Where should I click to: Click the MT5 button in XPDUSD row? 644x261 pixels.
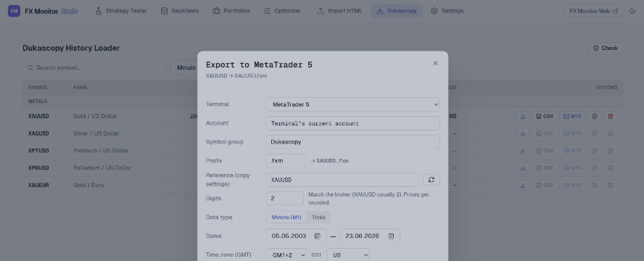[x=572, y=168]
